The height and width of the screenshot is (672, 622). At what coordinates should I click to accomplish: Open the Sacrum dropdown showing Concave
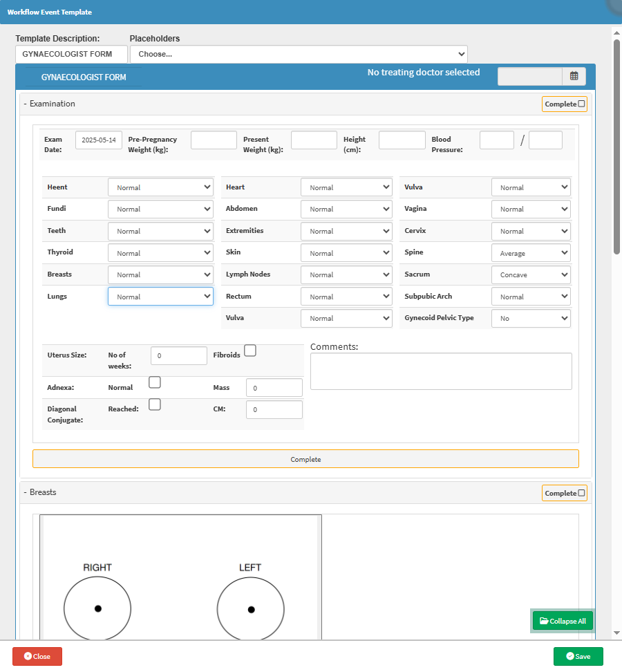pyautogui.click(x=531, y=274)
